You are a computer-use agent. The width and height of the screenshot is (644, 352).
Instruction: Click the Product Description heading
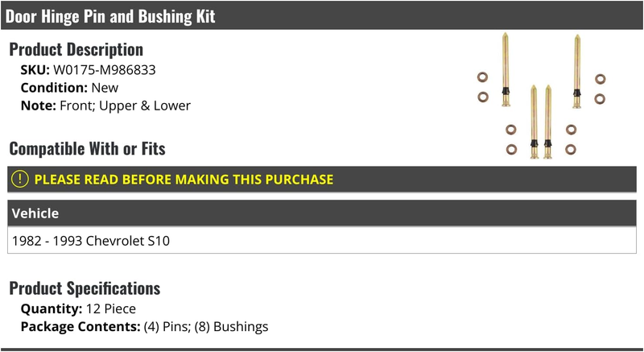pos(76,49)
